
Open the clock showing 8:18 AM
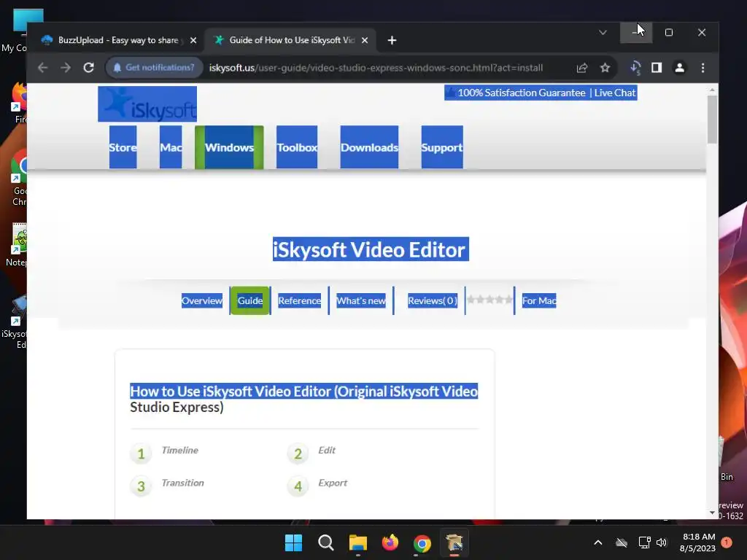pyautogui.click(x=698, y=542)
